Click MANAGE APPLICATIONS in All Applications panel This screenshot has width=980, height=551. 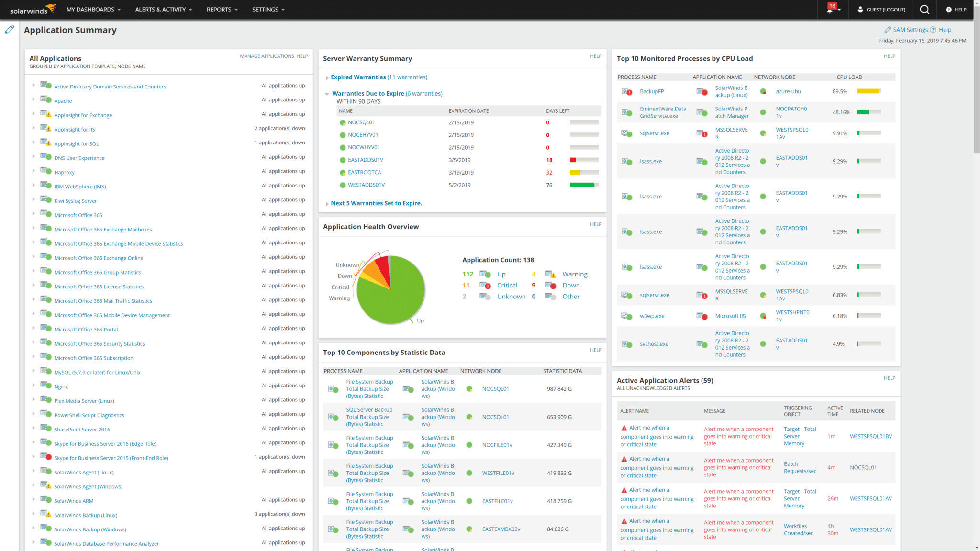tap(267, 56)
